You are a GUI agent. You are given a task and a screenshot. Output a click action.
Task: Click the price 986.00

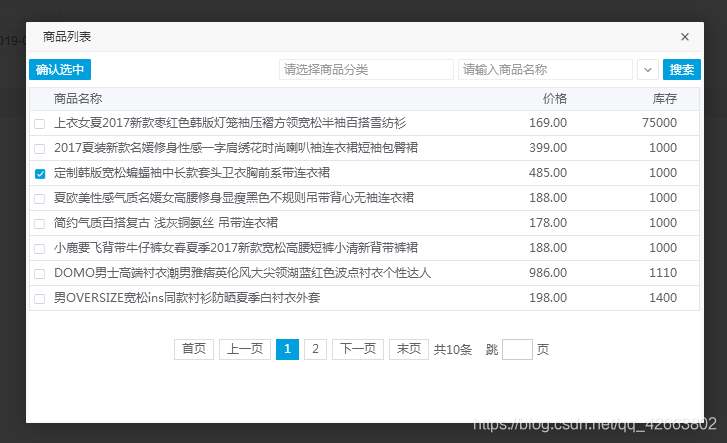coord(548,273)
